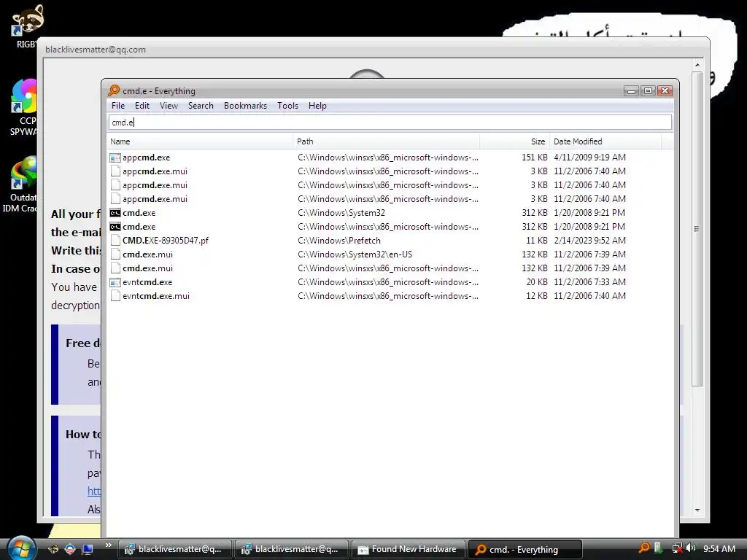Click the red and blue round quick launch icon

pyautogui.click(x=70, y=550)
